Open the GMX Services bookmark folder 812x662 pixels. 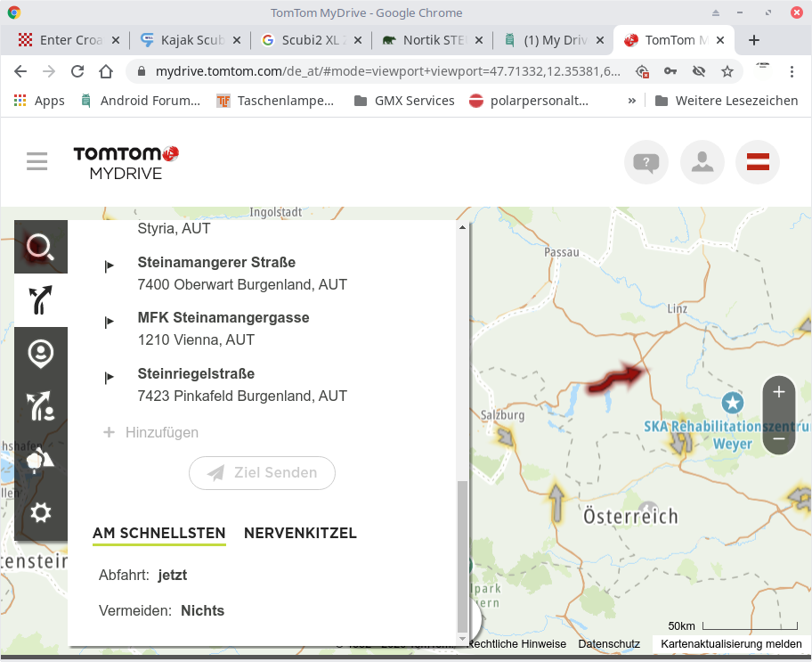[404, 101]
